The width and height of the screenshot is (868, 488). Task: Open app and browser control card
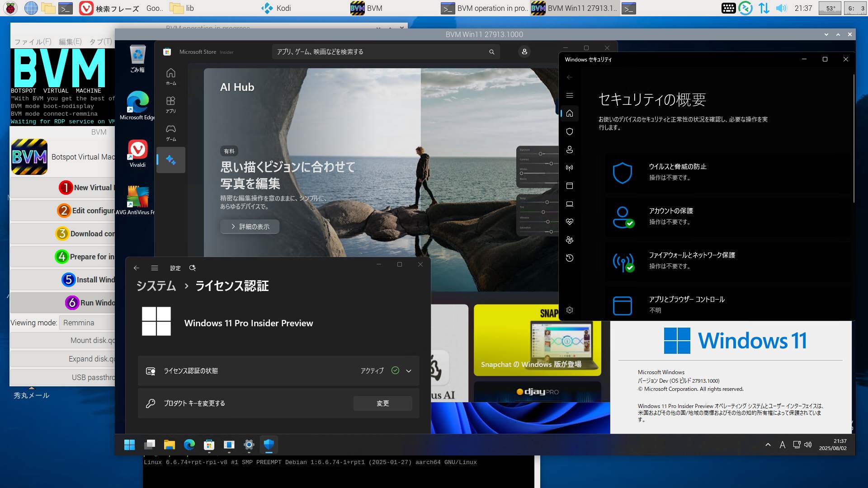tap(728, 305)
